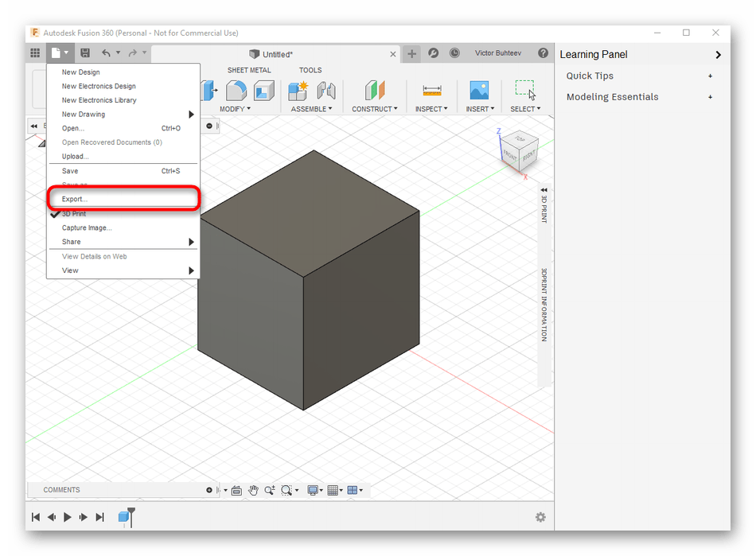Click the Pan hand tool
This screenshot has height=556, width=756.
253,491
